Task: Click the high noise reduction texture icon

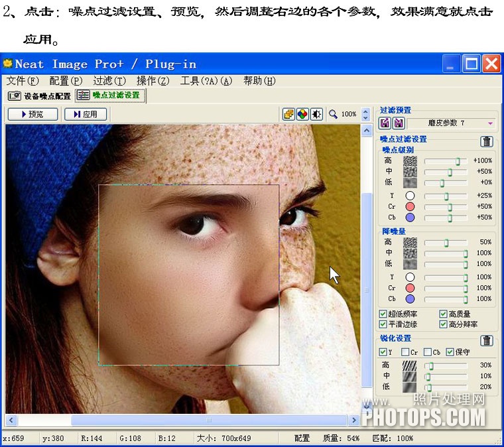Action: click(410, 242)
